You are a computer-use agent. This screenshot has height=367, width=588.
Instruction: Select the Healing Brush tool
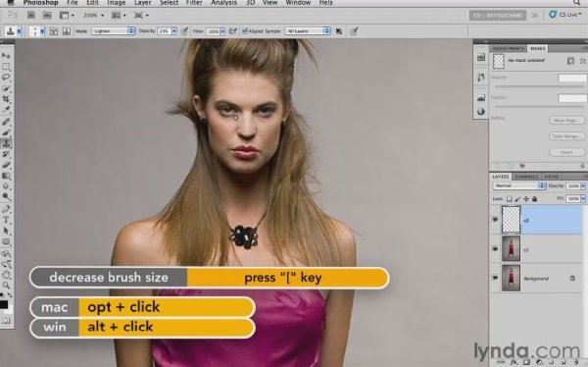[6, 122]
